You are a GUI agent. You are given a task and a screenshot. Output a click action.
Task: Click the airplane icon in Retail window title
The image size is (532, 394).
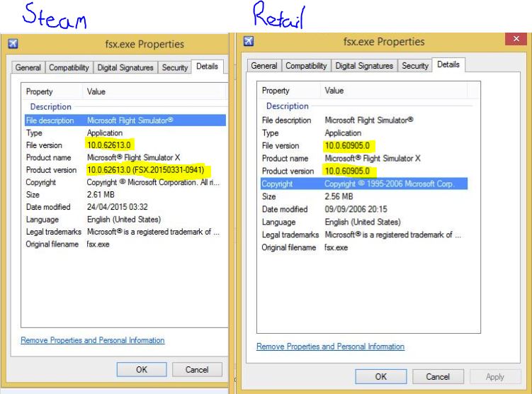click(x=249, y=41)
